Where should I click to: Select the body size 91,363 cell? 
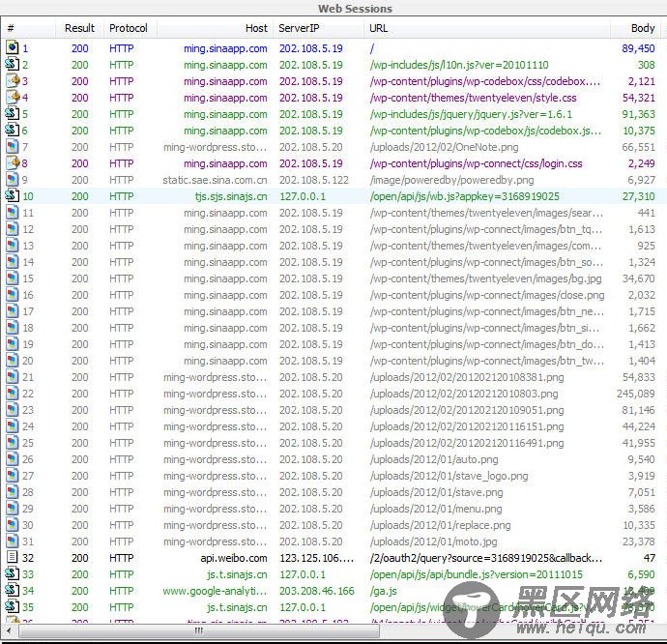(x=639, y=114)
